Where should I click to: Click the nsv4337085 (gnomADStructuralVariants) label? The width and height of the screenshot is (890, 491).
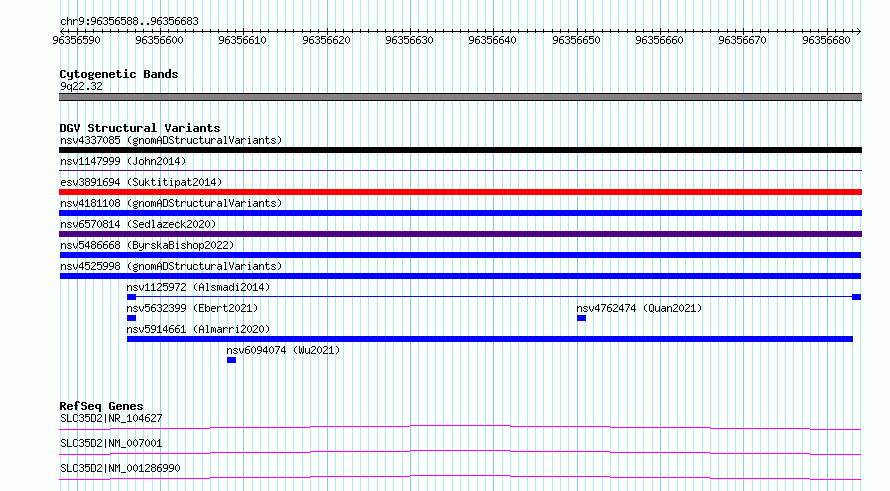coord(171,140)
